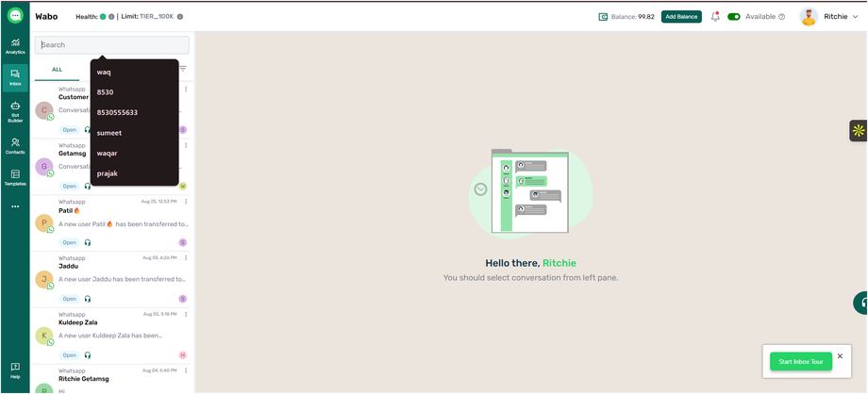Click assigned agent badge H on Kuldeep row
Image resolution: width=868 pixels, height=394 pixels.
(183, 355)
